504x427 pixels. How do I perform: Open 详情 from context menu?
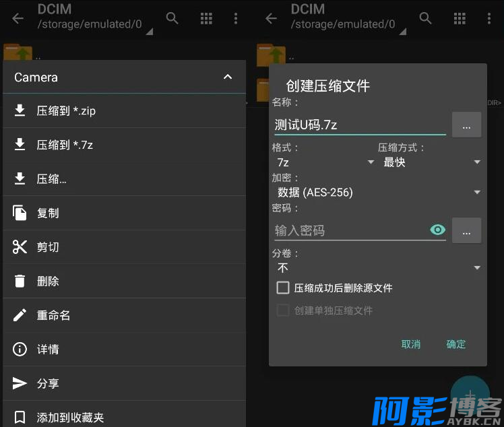(x=124, y=350)
